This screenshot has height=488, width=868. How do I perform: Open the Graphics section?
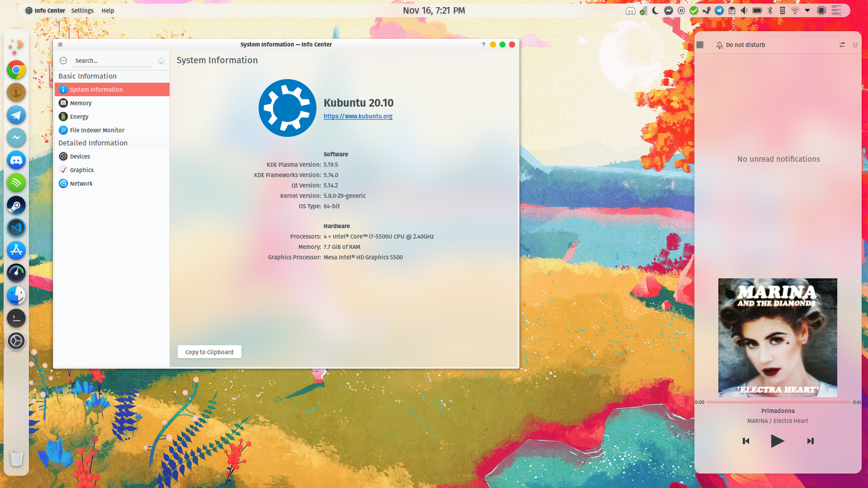[112, 170]
